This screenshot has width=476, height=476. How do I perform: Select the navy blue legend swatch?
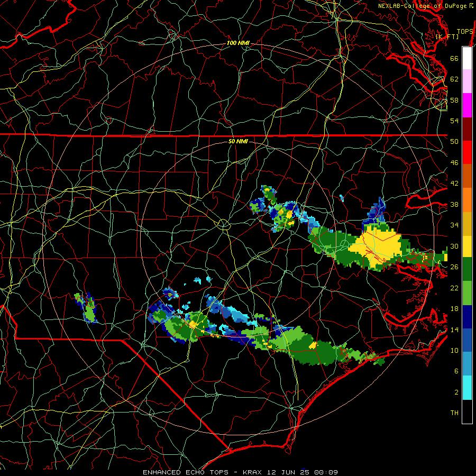point(467,317)
